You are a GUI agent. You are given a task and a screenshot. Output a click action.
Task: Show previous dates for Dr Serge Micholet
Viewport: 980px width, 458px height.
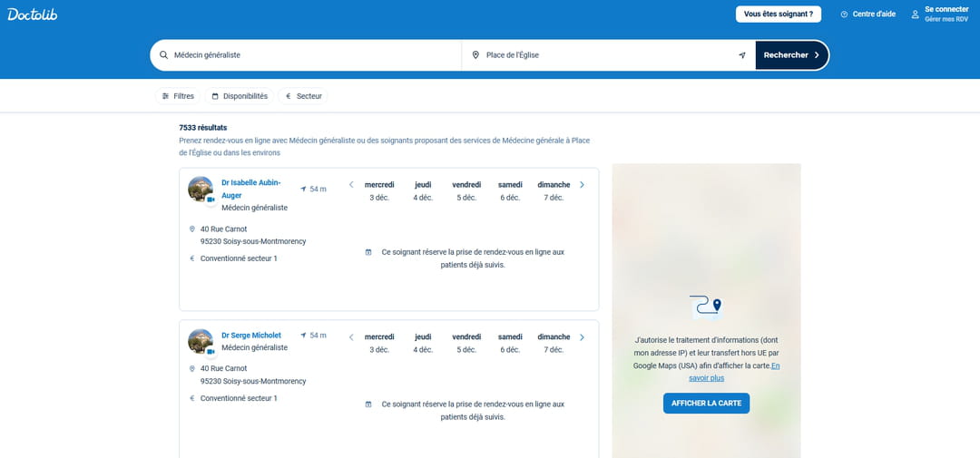[x=351, y=337]
